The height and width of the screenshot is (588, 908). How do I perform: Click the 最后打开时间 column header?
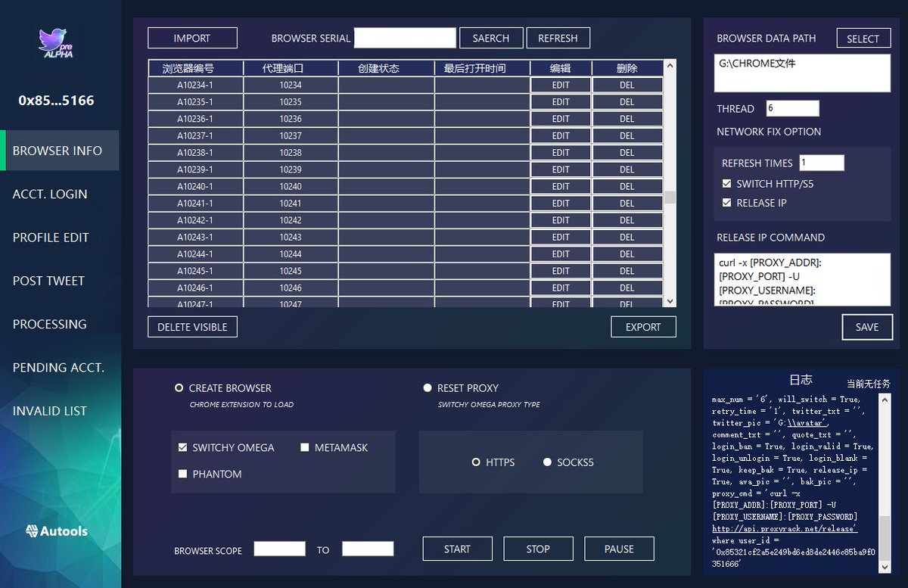[x=482, y=68]
